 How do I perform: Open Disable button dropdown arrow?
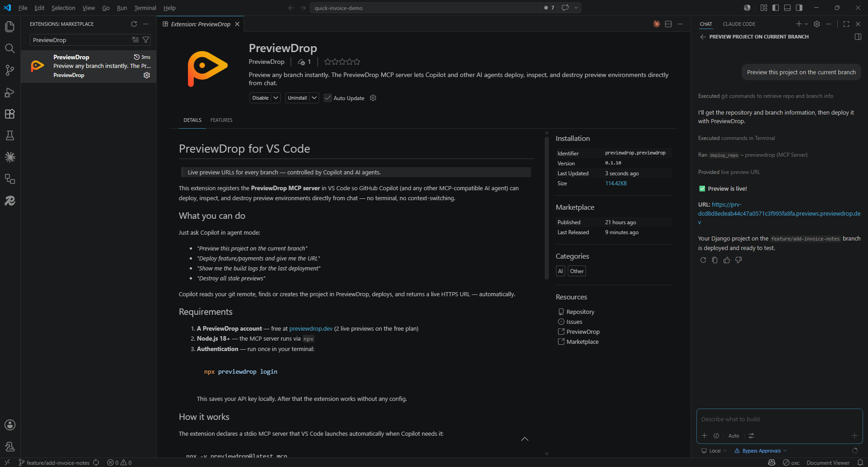[276, 98]
